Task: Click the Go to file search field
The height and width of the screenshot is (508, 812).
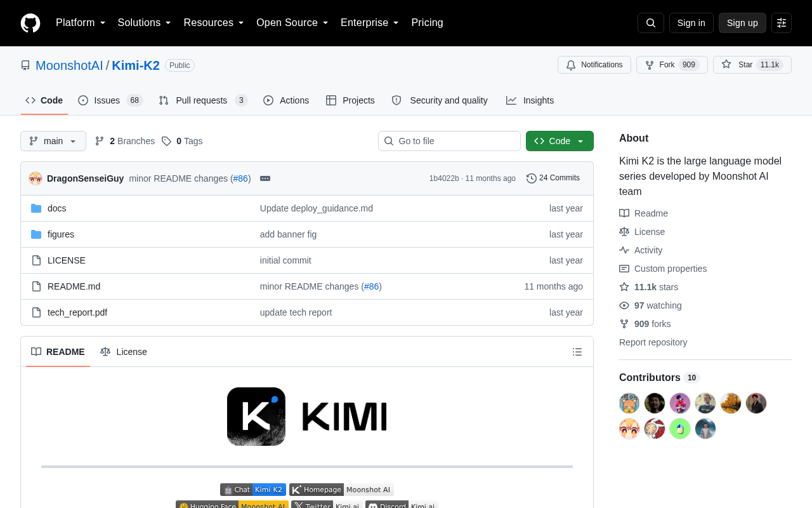Action: [x=449, y=141]
